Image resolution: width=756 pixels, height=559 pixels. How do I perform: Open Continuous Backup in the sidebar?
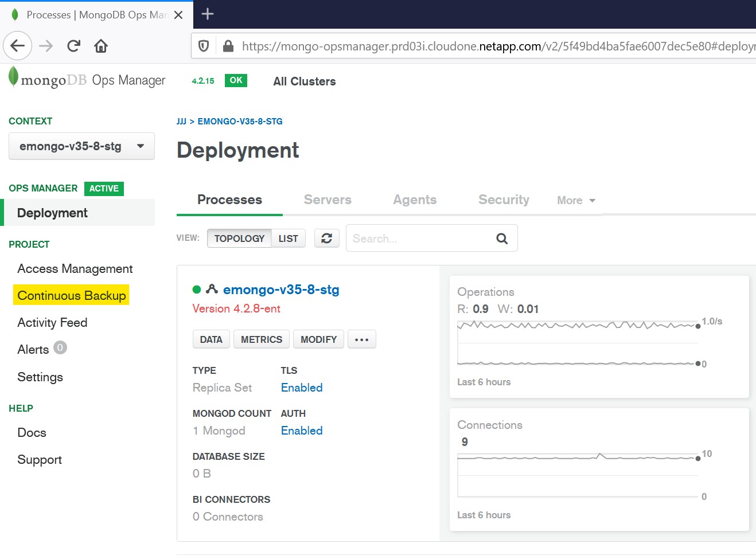pos(72,295)
